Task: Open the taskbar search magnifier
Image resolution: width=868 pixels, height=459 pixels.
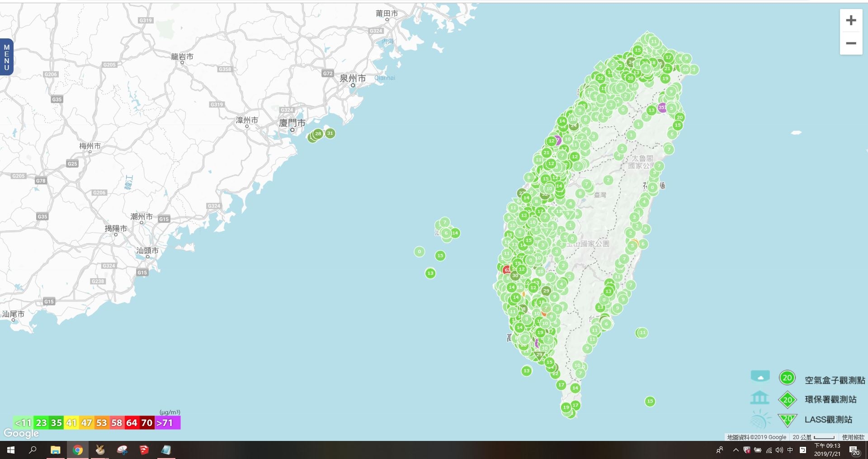Action: 33,450
